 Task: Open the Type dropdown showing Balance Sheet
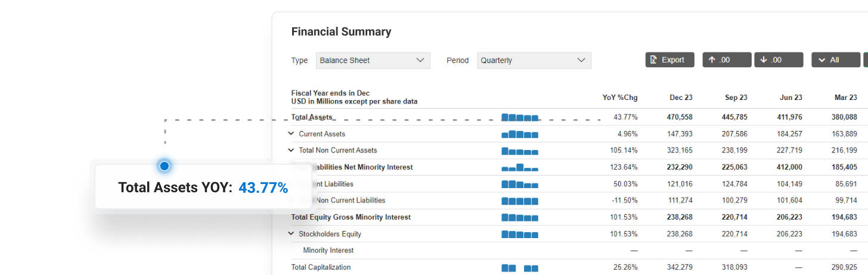click(x=373, y=60)
